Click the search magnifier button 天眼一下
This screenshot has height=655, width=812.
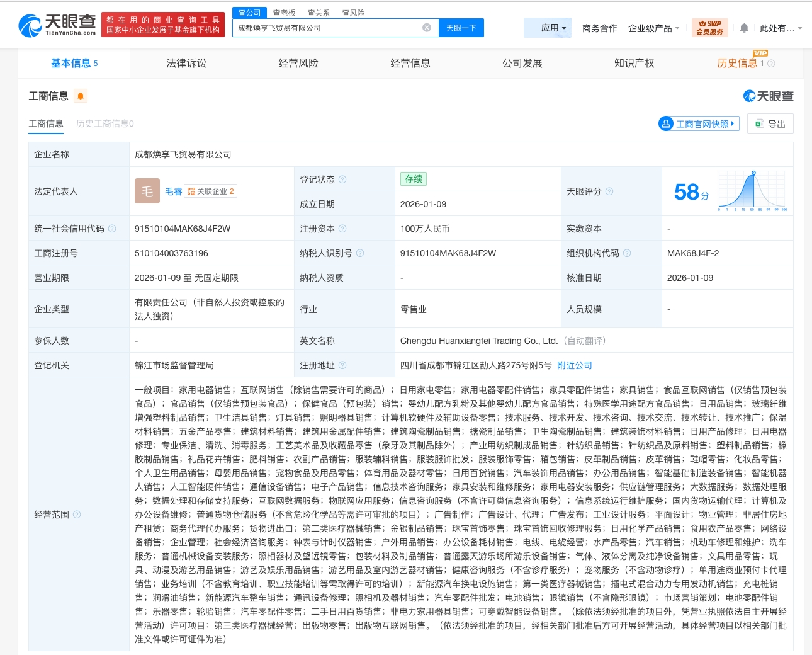[x=461, y=28]
